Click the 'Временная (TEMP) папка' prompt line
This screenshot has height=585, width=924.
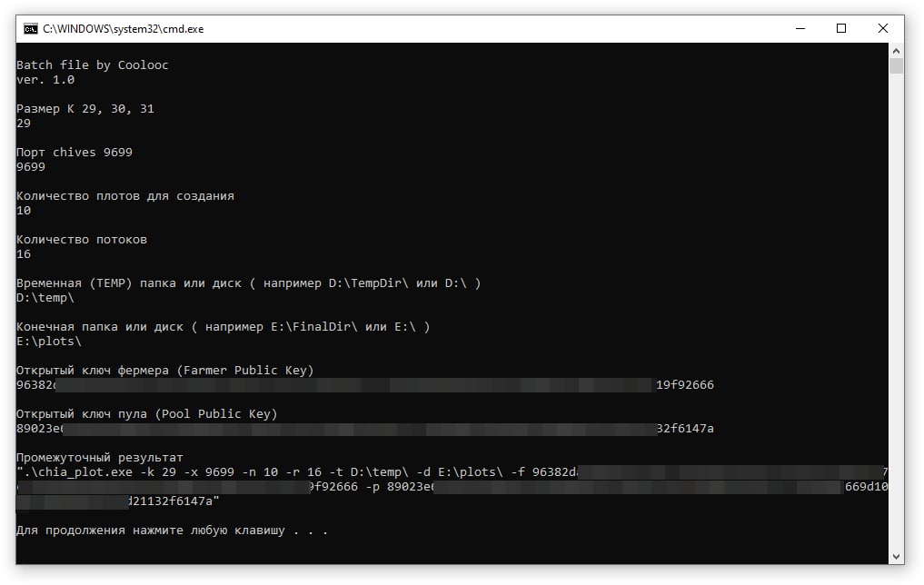click(249, 283)
